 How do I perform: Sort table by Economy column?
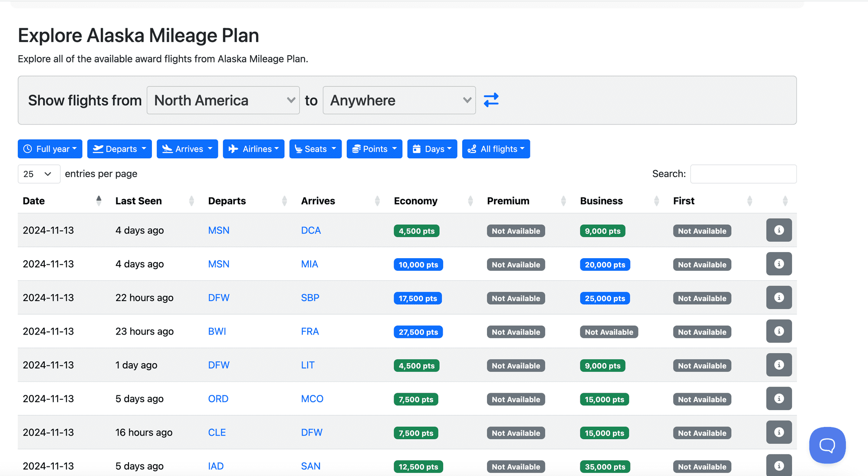click(470, 200)
